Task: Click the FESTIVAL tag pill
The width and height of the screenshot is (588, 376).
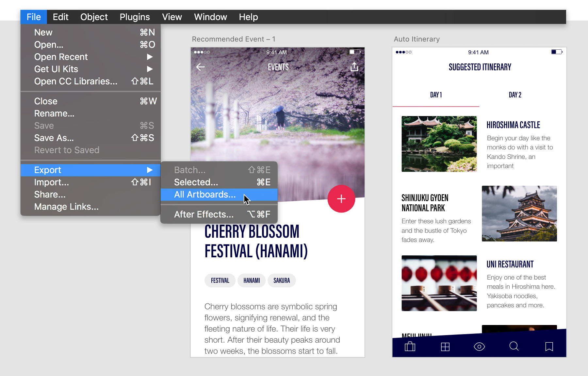Action: [220, 281]
